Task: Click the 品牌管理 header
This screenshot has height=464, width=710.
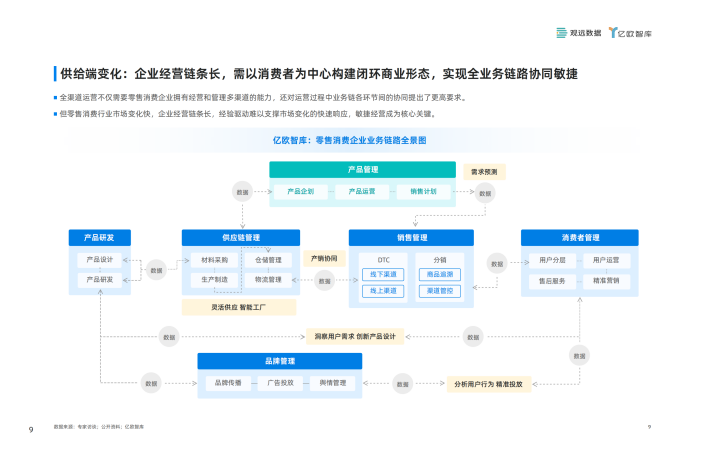Action: coord(280,361)
